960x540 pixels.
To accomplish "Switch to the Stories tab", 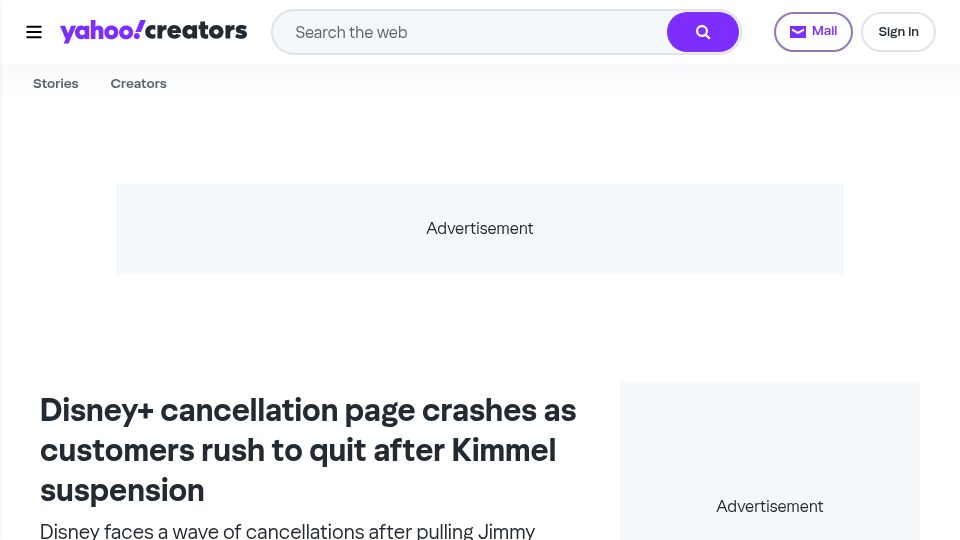I will [56, 83].
